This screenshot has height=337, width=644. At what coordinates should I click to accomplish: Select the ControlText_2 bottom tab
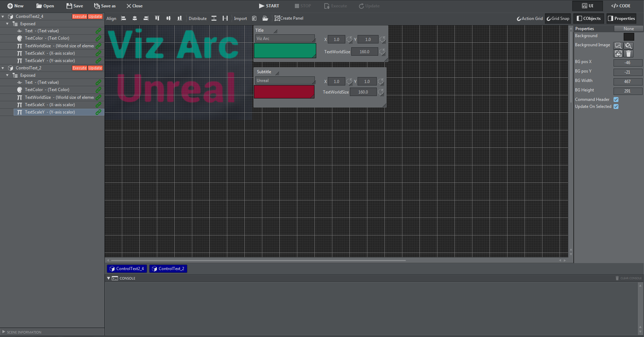point(168,269)
